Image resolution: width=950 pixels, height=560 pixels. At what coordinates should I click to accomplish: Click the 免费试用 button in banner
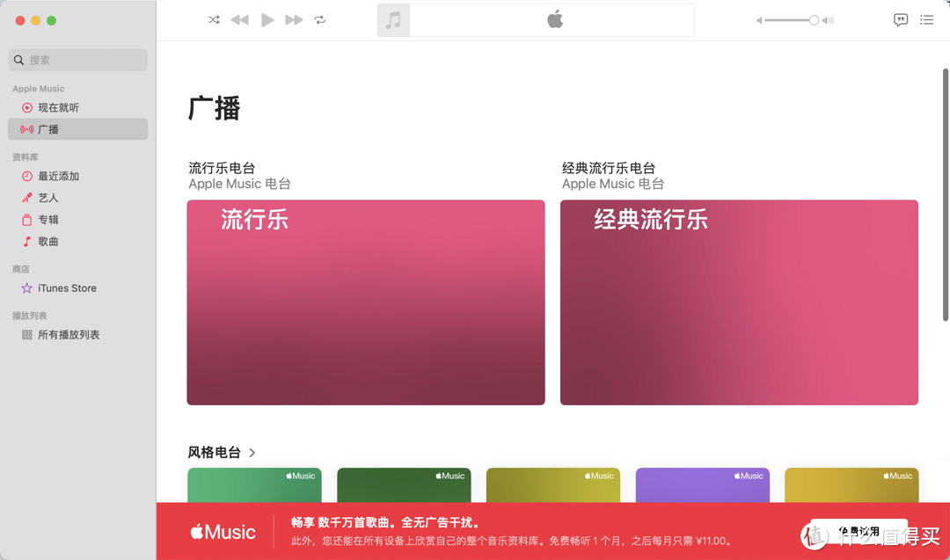tap(859, 531)
